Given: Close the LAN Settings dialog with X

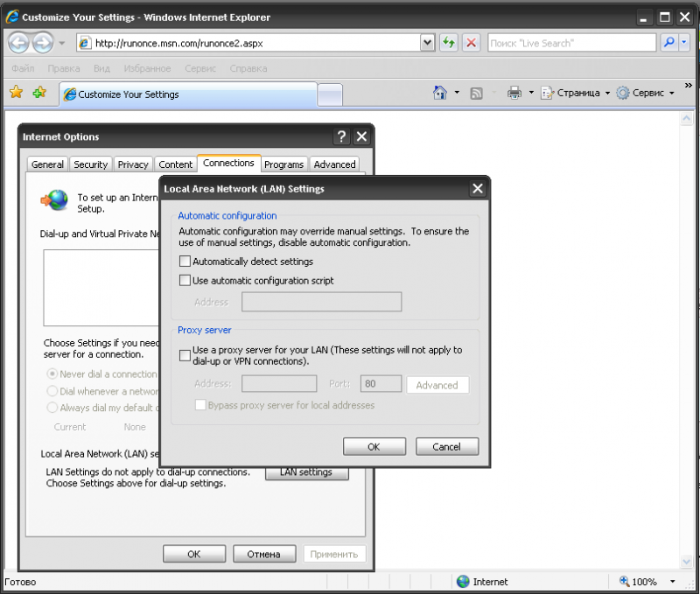Looking at the screenshot, I should [478, 189].
